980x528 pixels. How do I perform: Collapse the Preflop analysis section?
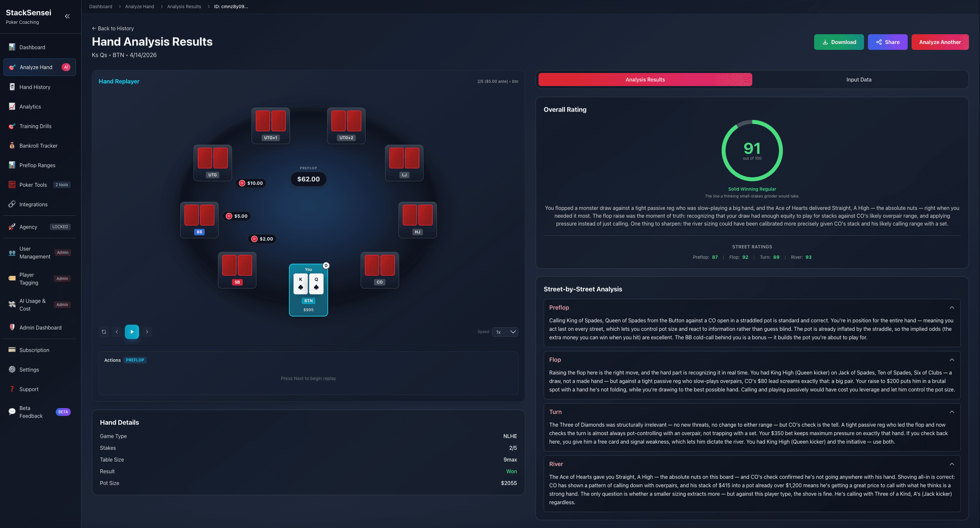[x=951, y=308]
